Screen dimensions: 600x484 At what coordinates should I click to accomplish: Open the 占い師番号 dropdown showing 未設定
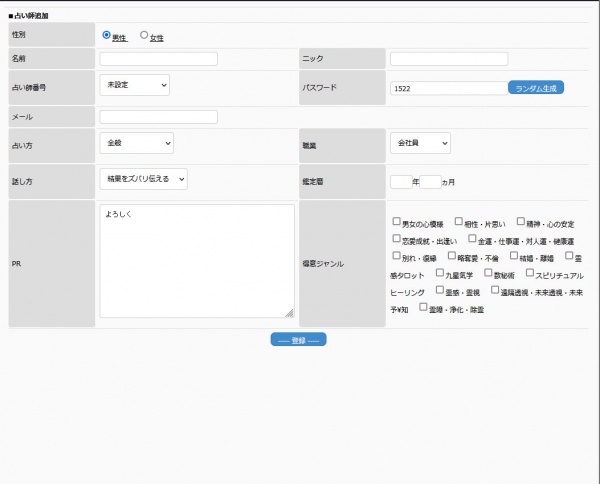[135, 86]
